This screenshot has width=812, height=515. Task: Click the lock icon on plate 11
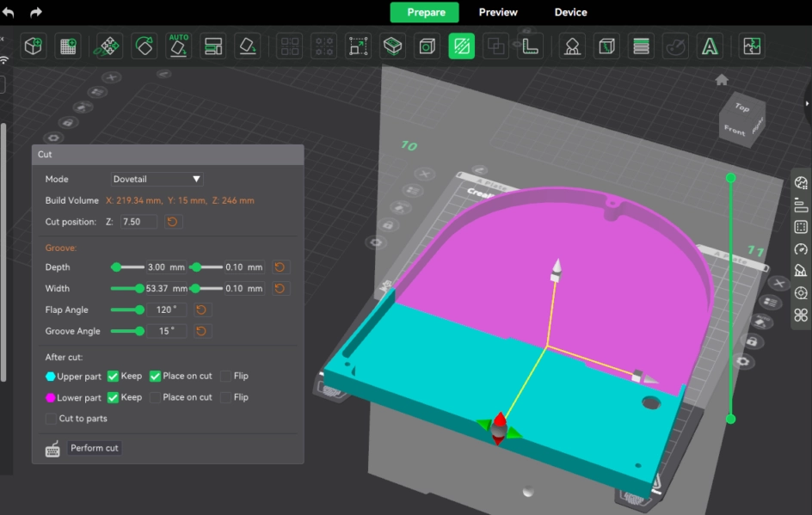coord(752,341)
